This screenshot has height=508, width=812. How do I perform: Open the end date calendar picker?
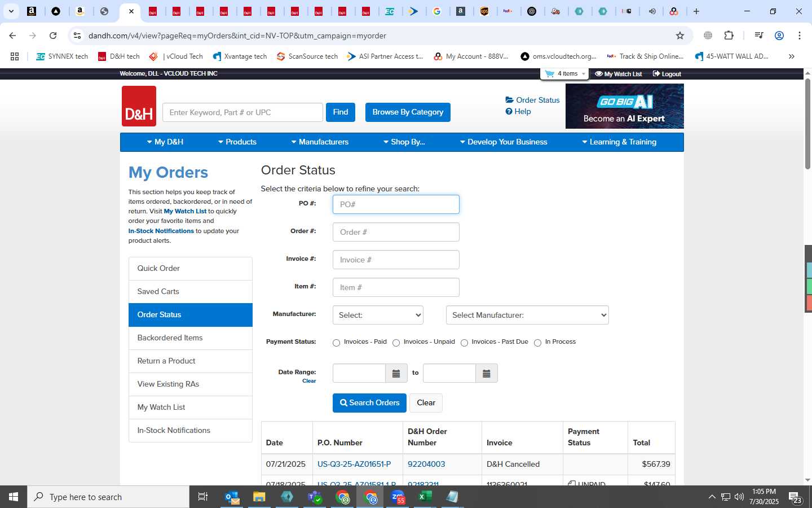[x=487, y=373]
